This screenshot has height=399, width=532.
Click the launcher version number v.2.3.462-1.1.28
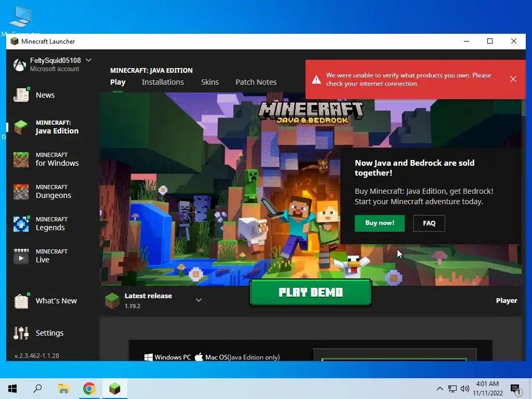click(37, 355)
